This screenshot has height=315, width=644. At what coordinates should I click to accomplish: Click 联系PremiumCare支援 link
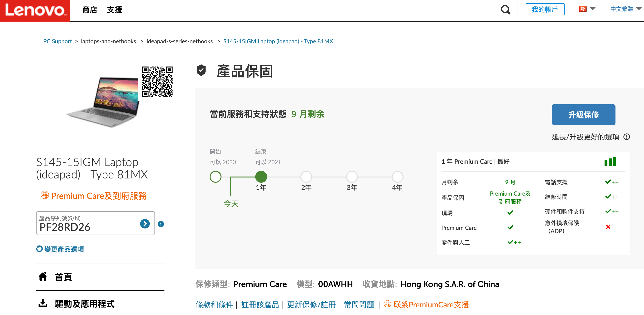click(x=431, y=305)
